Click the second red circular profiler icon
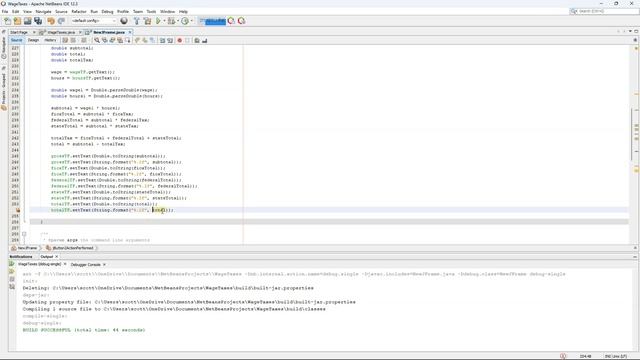The image size is (640, 360). coord(242,21)
